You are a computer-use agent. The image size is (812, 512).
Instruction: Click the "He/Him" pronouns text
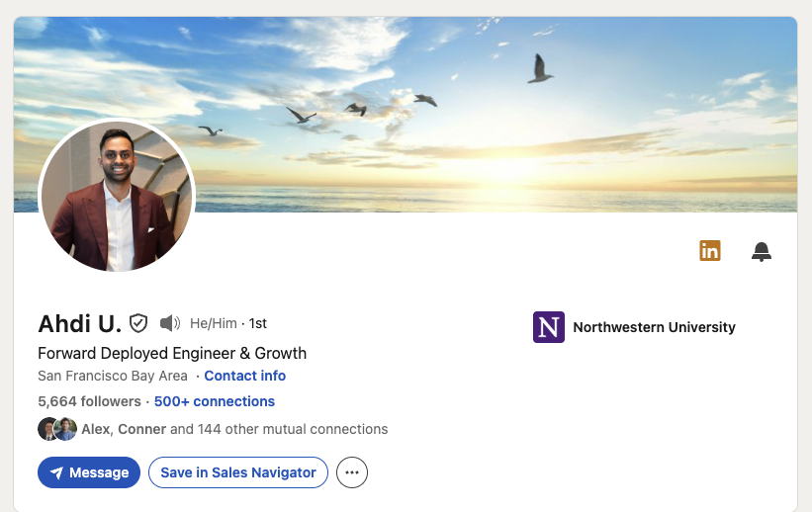[x=214, y=323]
